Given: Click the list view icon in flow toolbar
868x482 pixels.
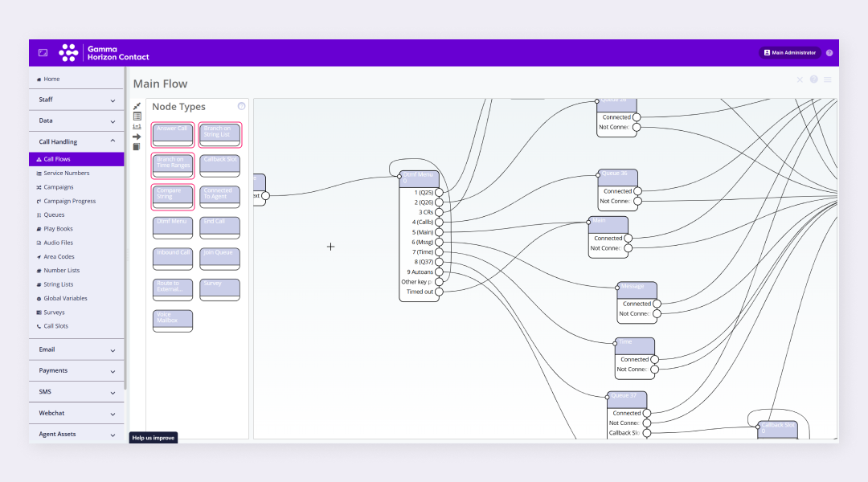Looking at the screenshot, I should (x=137, y=116).
